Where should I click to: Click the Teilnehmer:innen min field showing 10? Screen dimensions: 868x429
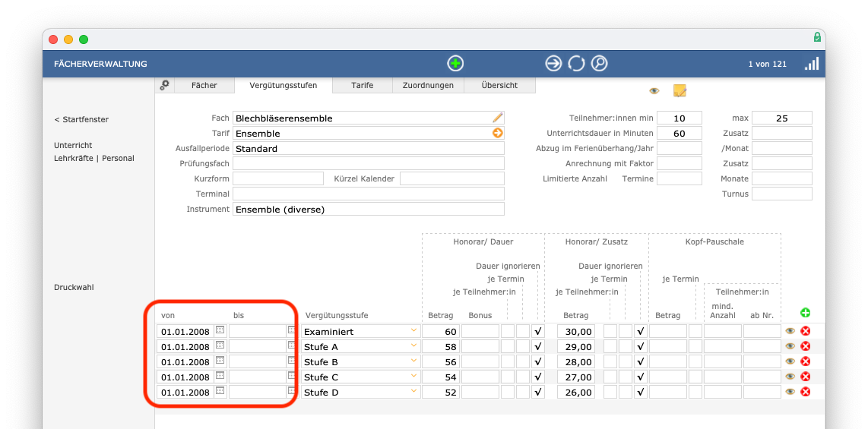pos(680,118)
